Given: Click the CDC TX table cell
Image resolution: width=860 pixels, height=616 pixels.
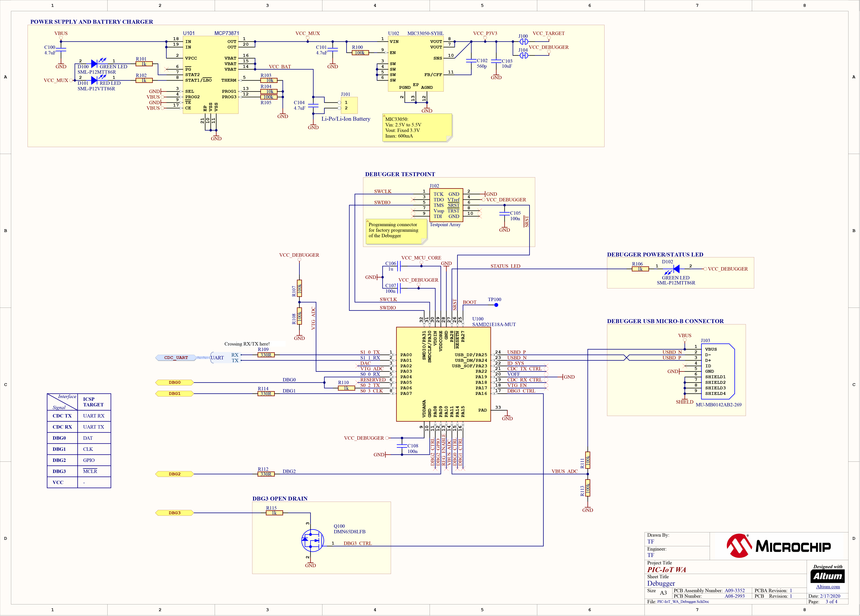Looking at the screenshot, I should click(62, 416).
